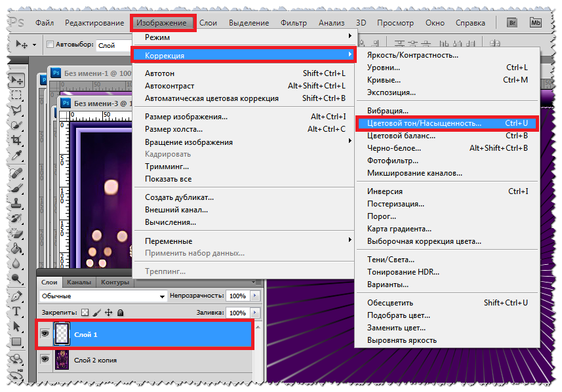Image resolution: width=562 pixels, height=392 pixels.
Task: Select the Blur tool
Action: 16,264
